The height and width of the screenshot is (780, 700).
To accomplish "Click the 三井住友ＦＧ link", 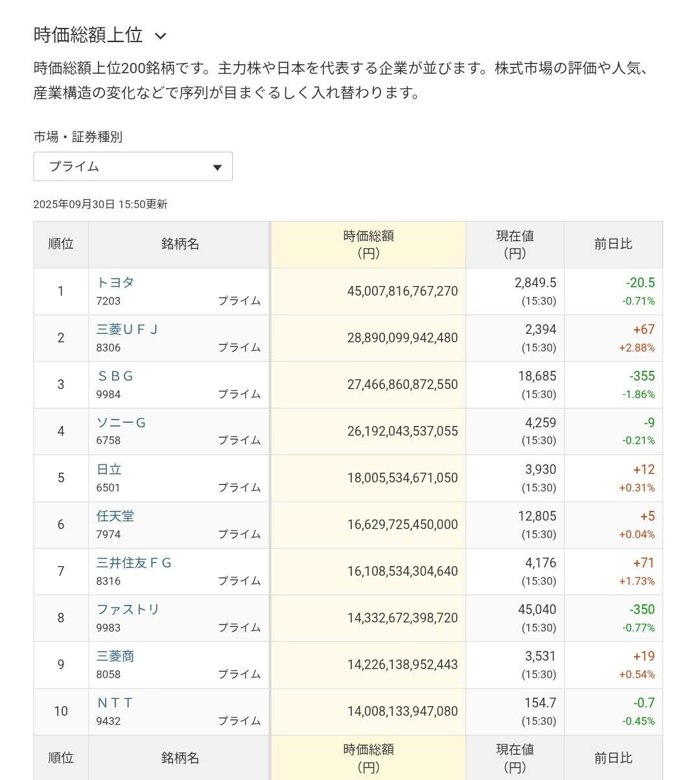I will coord(134,563).
